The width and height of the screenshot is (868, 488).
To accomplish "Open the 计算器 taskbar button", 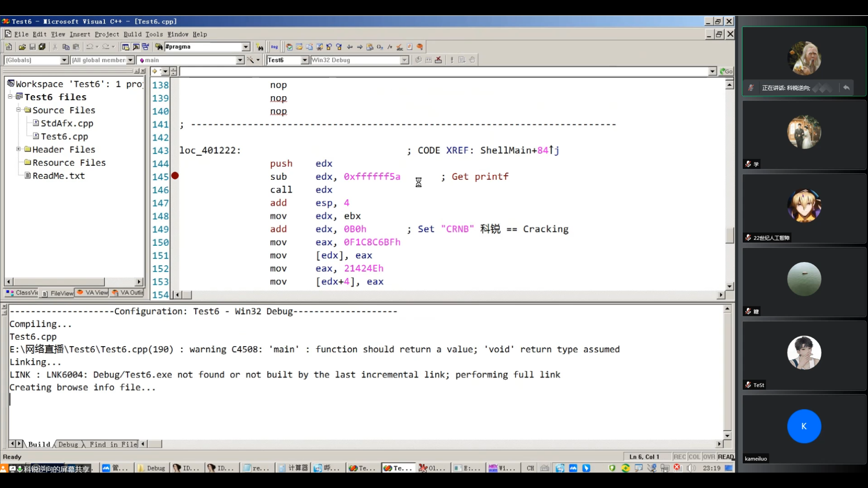I will tap(293, 468).
